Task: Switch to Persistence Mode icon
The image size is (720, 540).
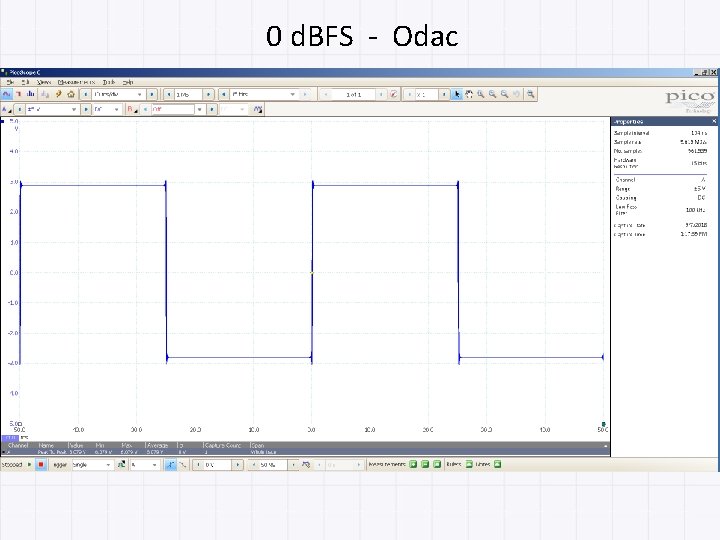Action: click(18, 94)
